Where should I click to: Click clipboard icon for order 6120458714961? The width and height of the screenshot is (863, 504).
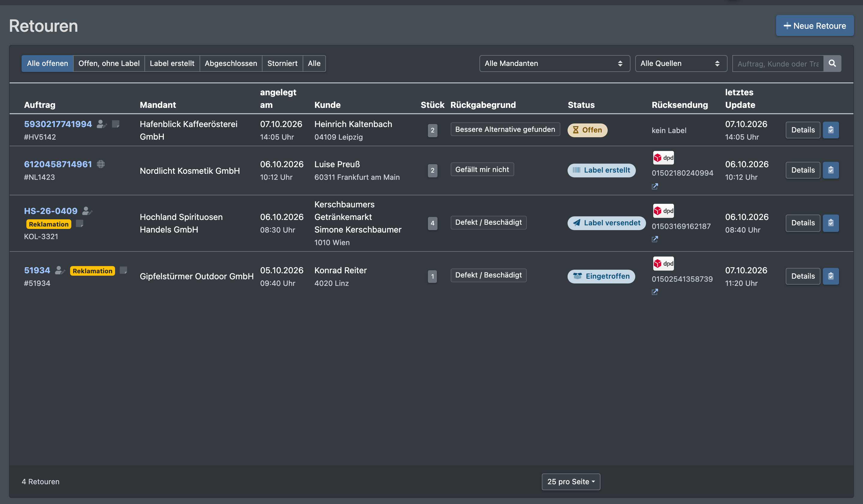831,170
